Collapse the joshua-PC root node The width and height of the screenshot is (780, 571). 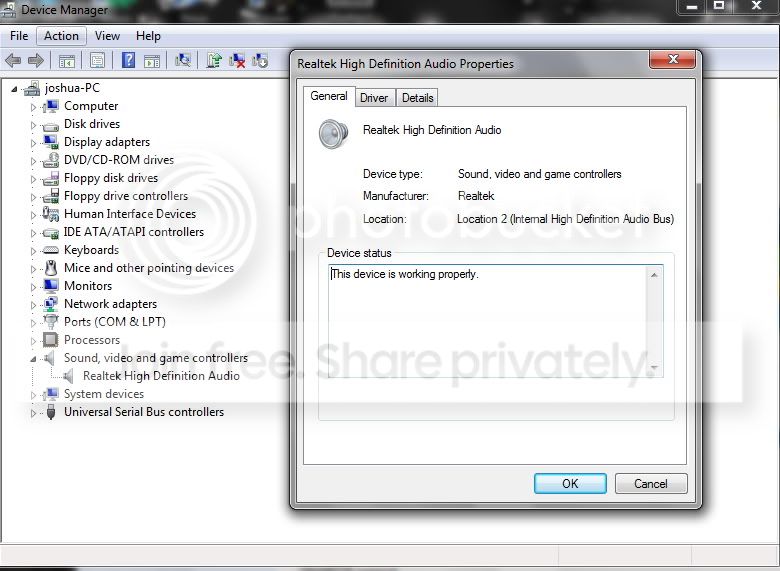click(14, 89)
